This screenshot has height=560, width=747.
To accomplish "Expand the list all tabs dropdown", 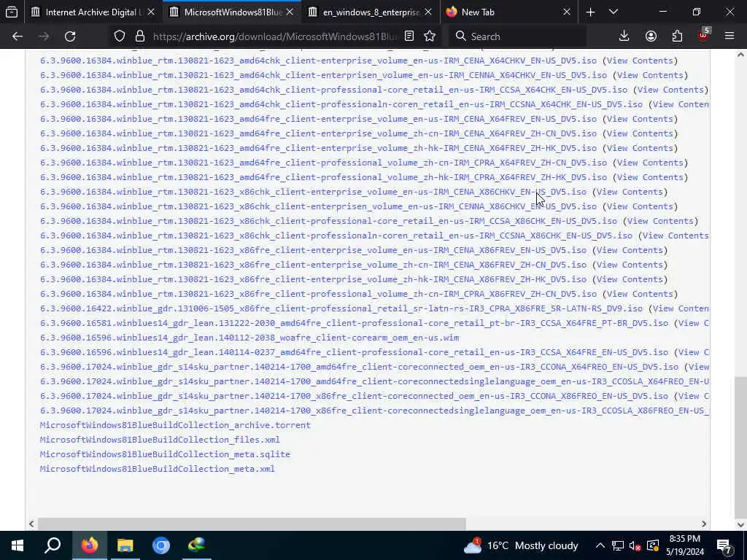I will [614, 12].
